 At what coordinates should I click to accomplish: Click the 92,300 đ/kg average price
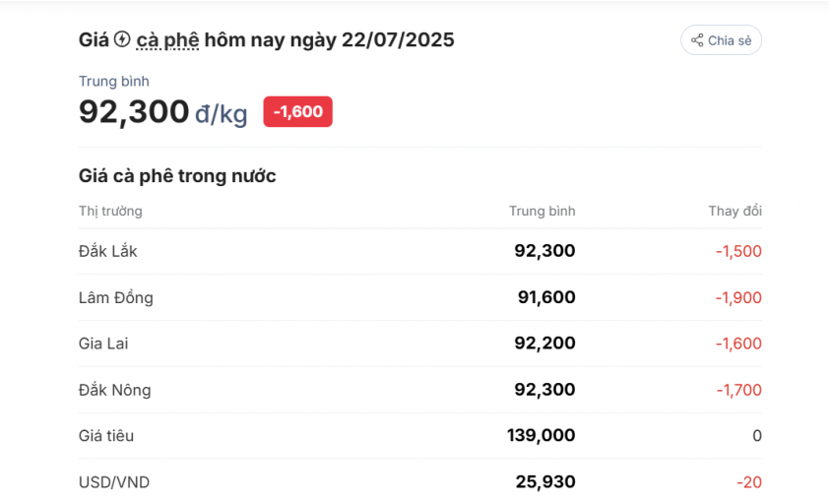coord(162,112)
